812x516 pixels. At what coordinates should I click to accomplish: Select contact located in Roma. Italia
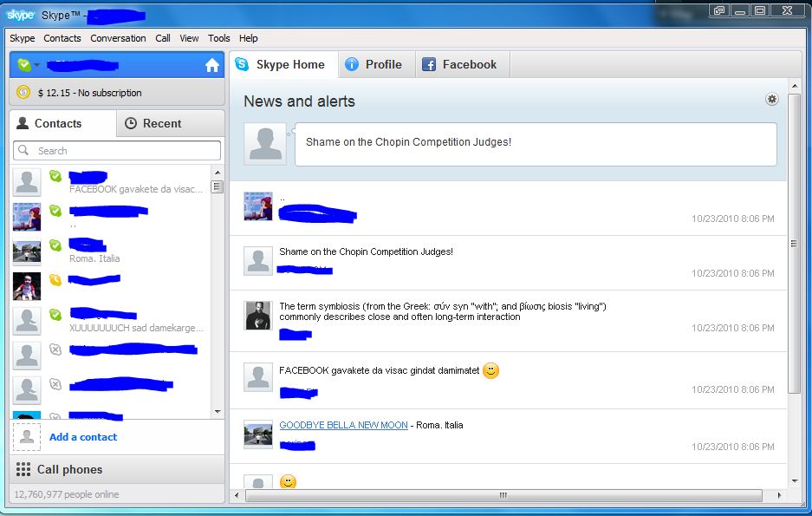[110, 251]
